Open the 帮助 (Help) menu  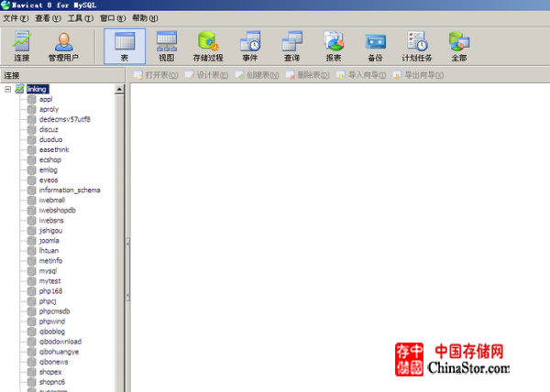click(x=145, y=18)
